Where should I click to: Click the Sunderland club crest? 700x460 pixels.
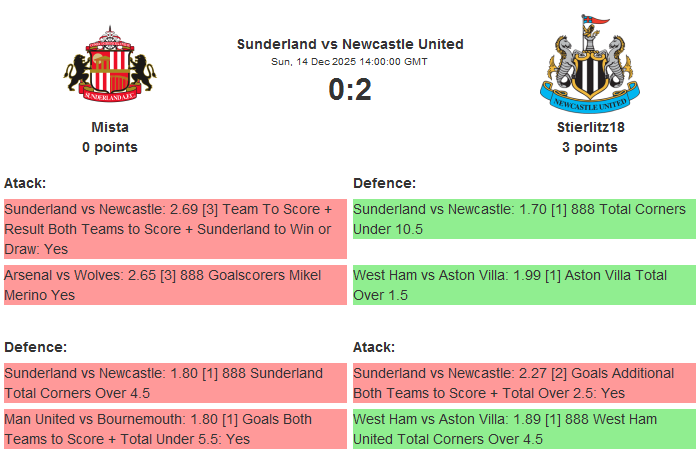[110, 66]
